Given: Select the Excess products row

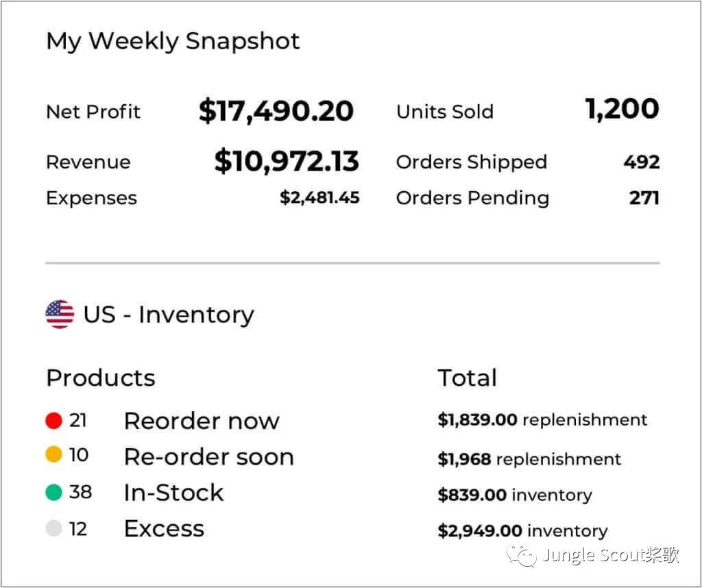Looking at the screenshot, I should [x=164, y=529].
